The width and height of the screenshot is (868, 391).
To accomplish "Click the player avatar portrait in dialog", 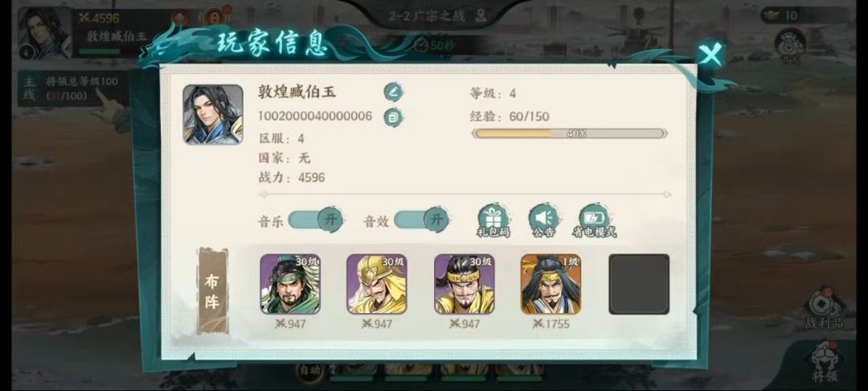I will [x=213, y=114].
